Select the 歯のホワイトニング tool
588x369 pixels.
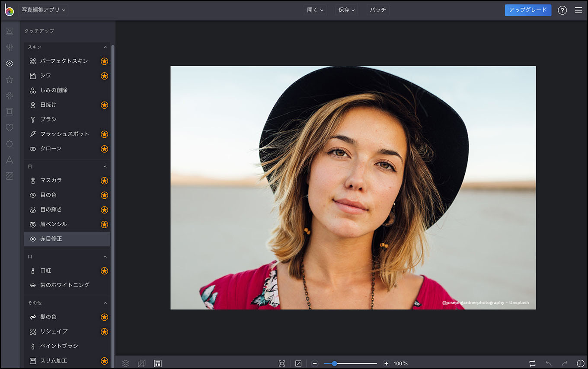[67, 285]
